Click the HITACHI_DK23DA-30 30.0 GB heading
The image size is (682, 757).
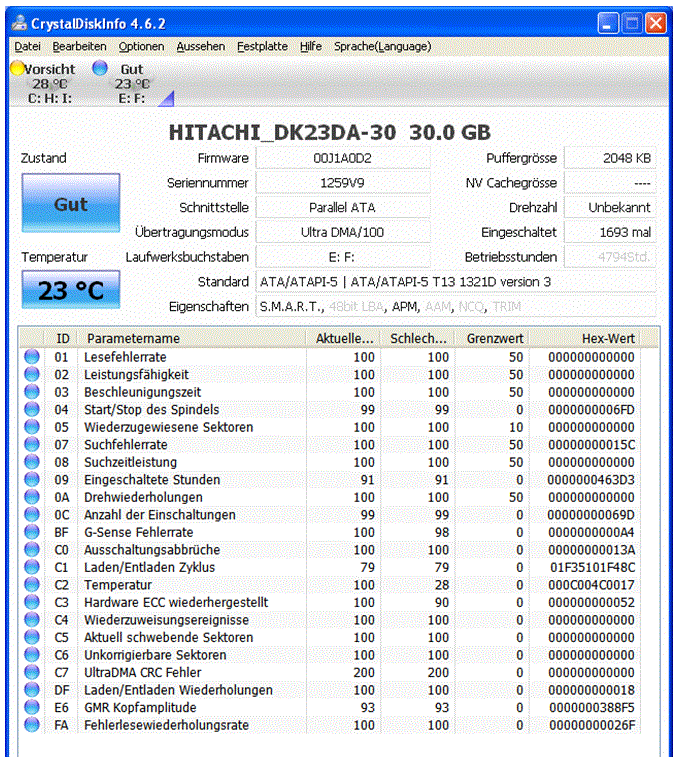tap(330, 133)
